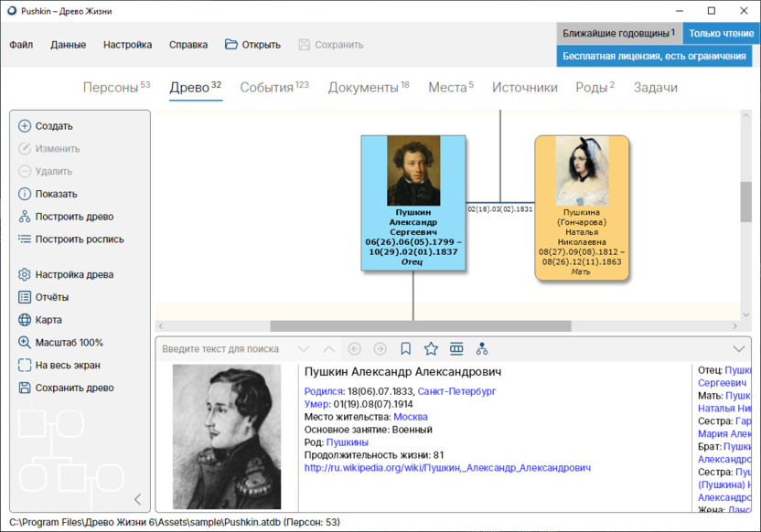Click the Умер link

coord(316,404)
